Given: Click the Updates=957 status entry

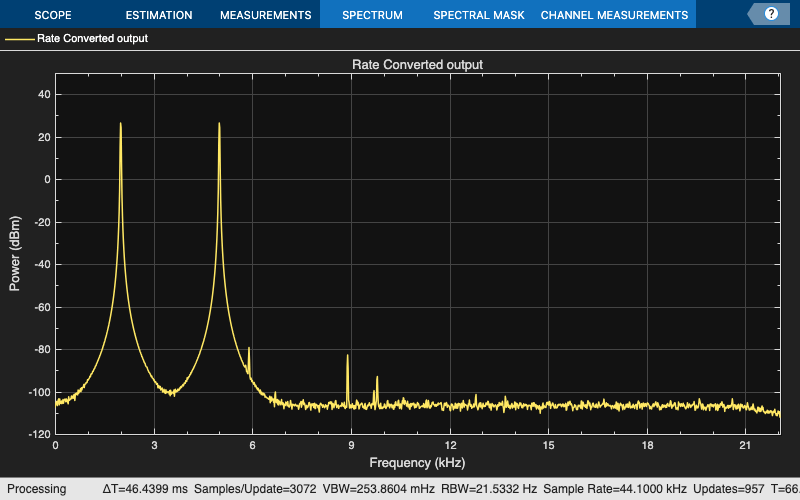Looking at the screenshot, I should [x=729, y=489].
